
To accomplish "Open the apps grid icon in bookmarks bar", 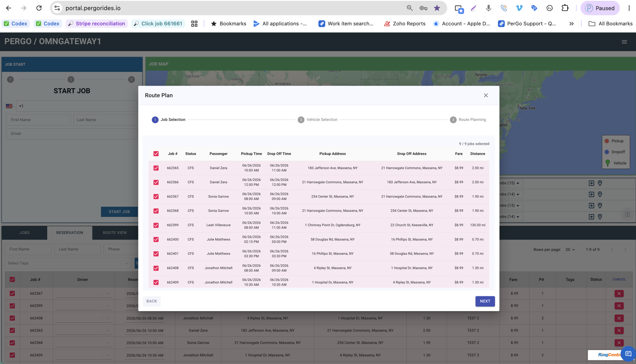I will tap(194, 24).
